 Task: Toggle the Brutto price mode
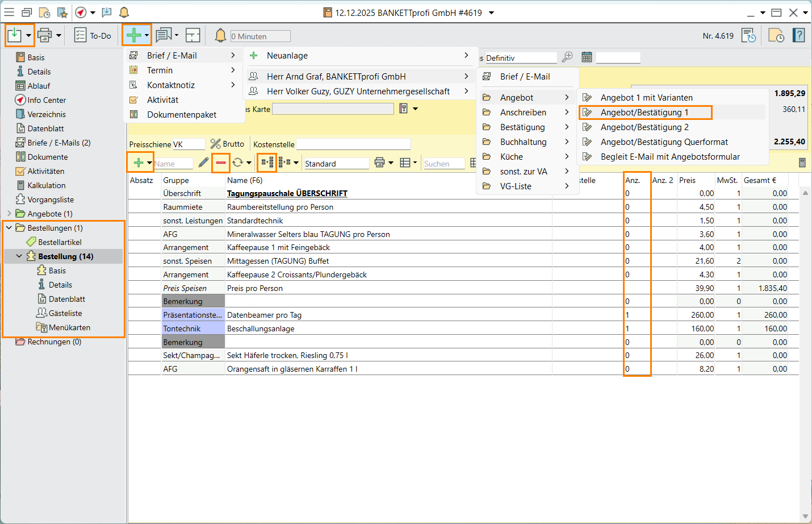227,144
